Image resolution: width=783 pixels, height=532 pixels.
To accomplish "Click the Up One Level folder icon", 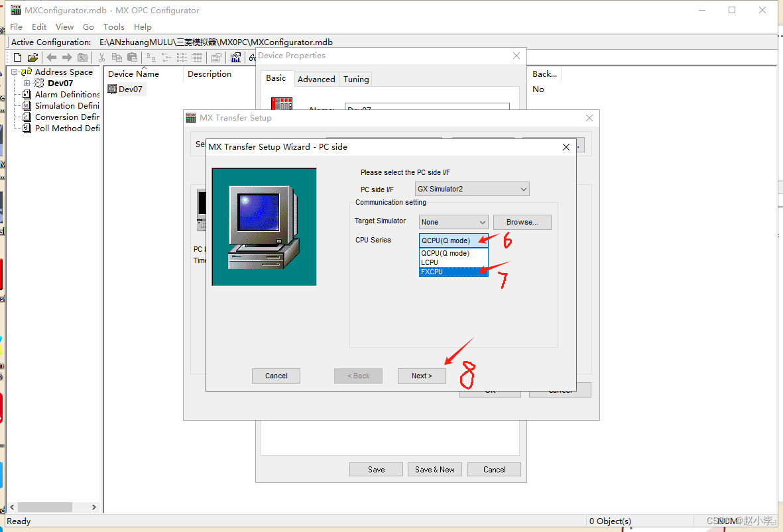I will (x=82, y=58).
